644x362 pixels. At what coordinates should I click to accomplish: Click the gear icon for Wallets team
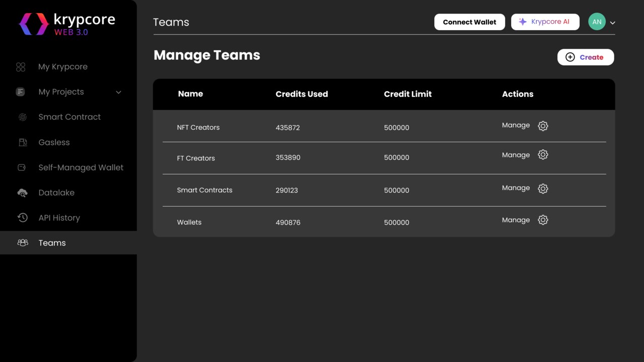click(x=543, y=220)
